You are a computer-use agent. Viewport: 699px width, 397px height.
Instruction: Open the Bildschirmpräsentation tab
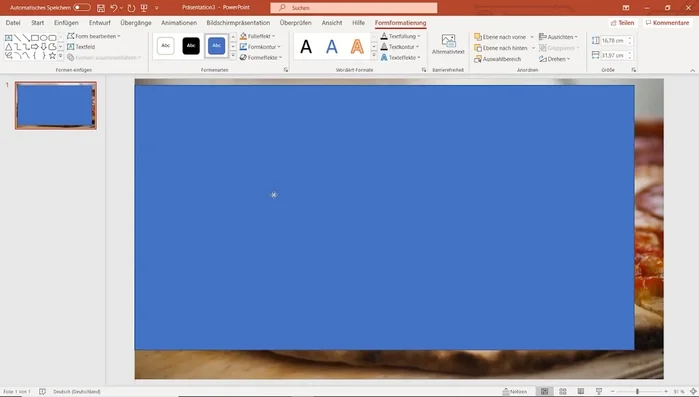point(238,23)
